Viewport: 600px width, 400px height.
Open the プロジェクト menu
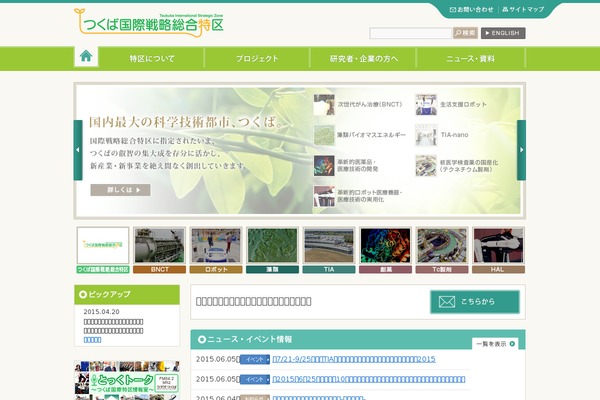[x=257, y=59]
